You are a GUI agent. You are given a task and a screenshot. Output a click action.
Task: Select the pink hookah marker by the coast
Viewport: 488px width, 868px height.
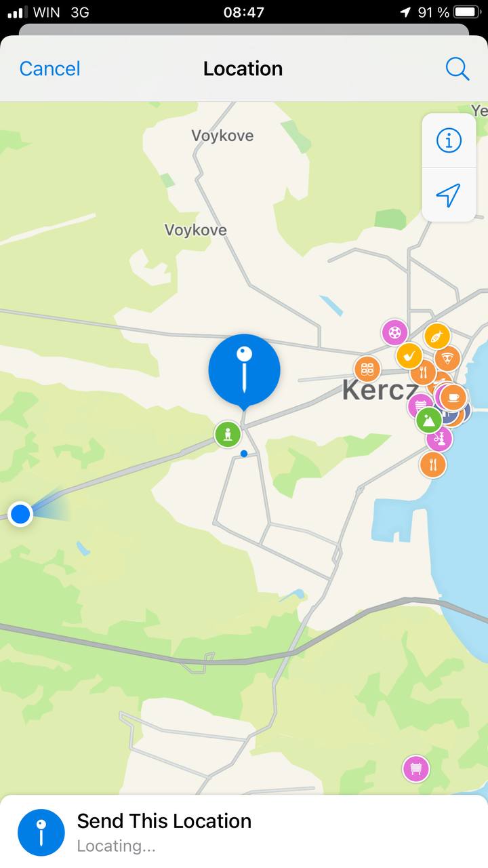(439, 438)
